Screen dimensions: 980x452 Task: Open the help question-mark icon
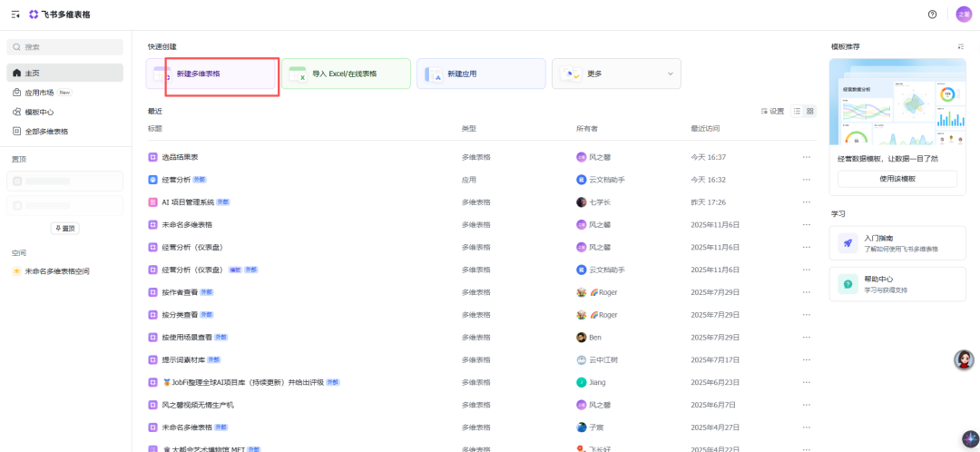pos(933,15)
